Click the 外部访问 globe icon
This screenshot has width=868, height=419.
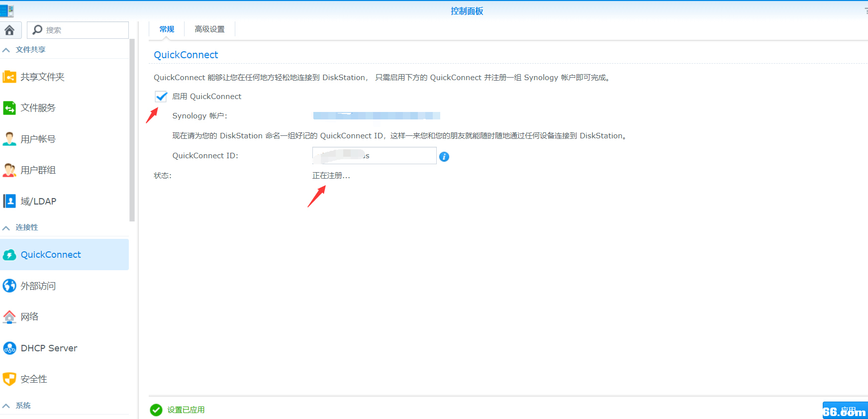coord(9,286)
